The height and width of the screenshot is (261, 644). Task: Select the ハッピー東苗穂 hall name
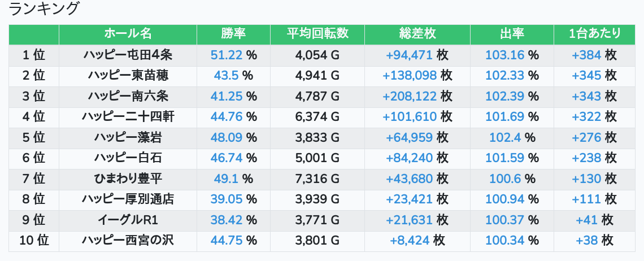[128, 75]
